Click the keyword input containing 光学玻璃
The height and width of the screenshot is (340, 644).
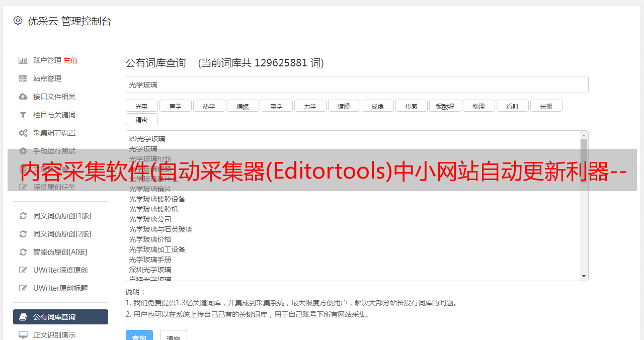(x=357, y=84)
